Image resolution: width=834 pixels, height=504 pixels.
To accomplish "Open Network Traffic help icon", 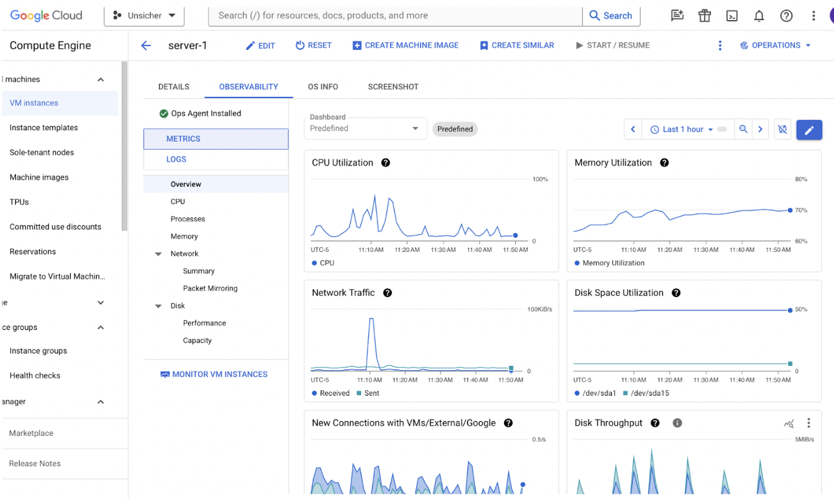I will coord(387,293).
